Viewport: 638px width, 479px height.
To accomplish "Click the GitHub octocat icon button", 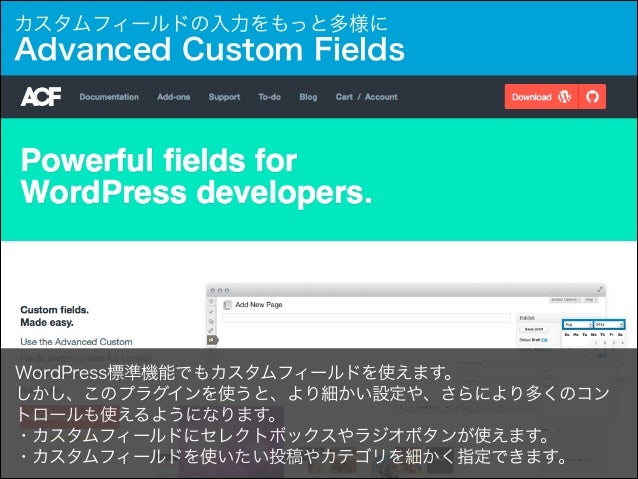I will pyautogui.click(x=592, y=97).
